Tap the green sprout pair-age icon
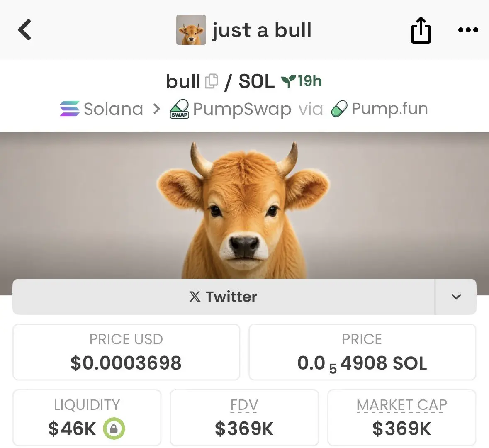This screenshot has width=489, height=448. click(x=288, y=81)
